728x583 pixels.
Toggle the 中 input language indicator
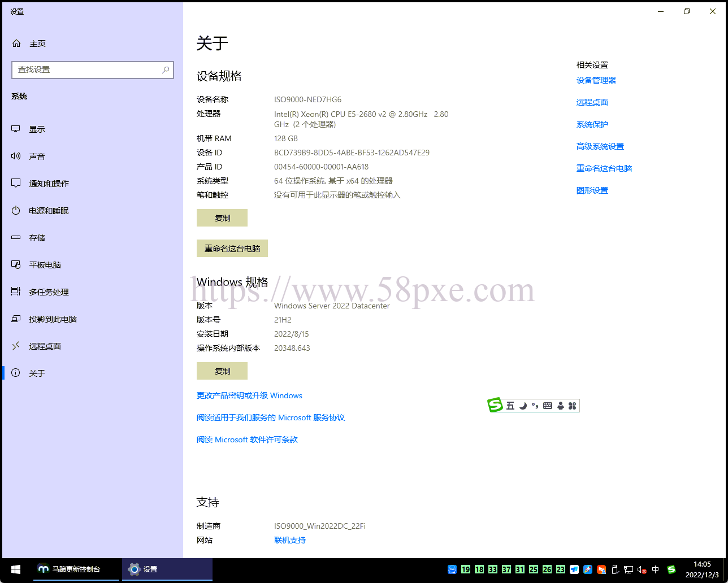coord(656,569)
